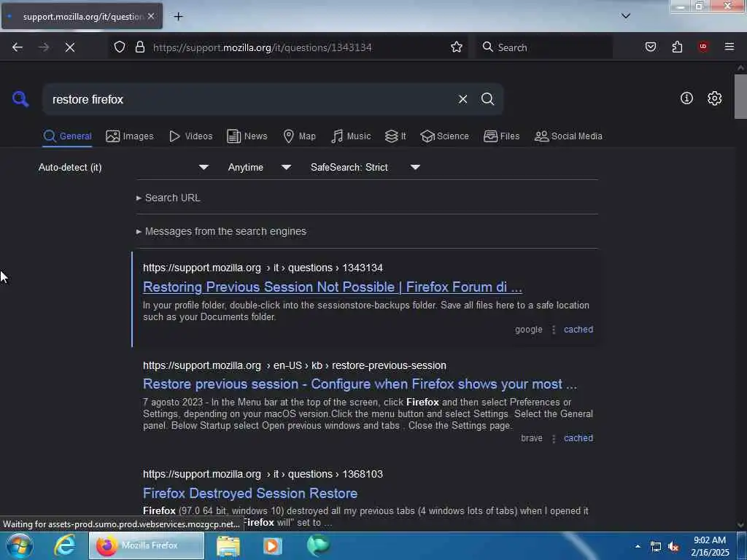Switch to the Social Media category tab
The width and height of the screenshot is (747, 560).
(x=568, y=136)
